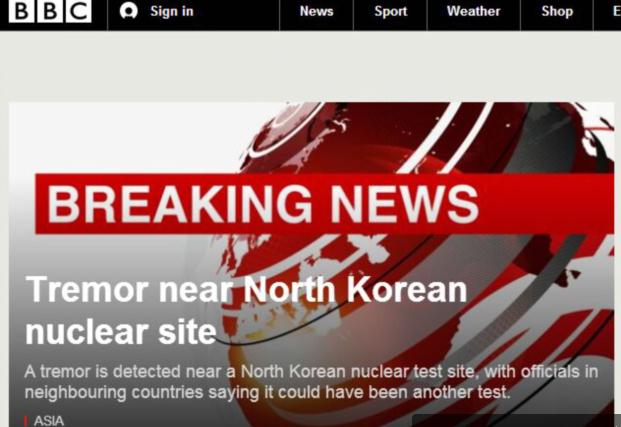Click the empty grey area beneath the navigation bar
The width and height of the screenshot is (621, 427).
(310, 66)
